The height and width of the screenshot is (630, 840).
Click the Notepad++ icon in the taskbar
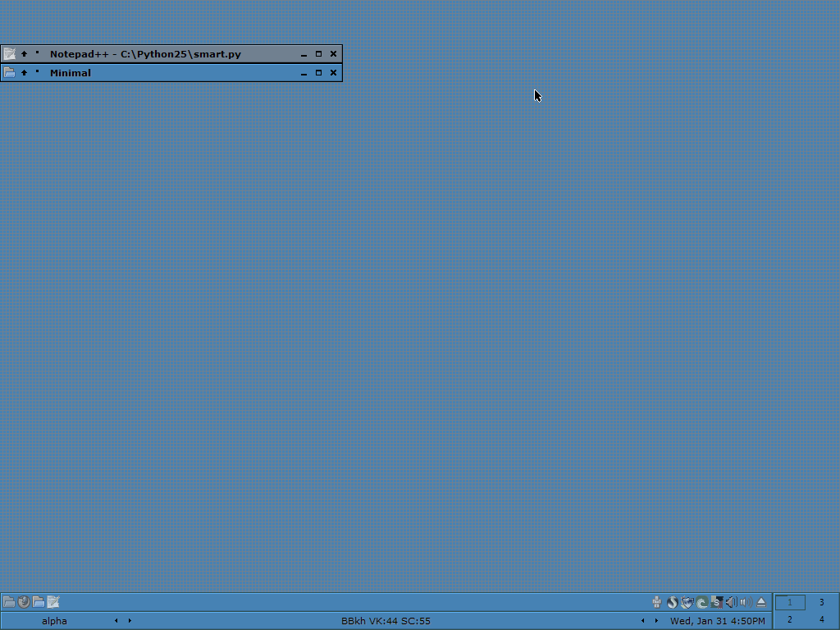53,602
